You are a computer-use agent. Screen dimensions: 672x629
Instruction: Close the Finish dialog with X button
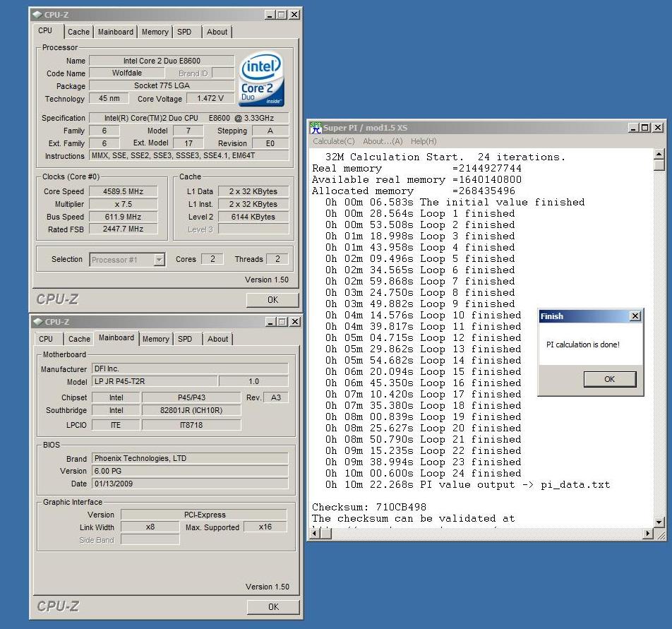635,316
